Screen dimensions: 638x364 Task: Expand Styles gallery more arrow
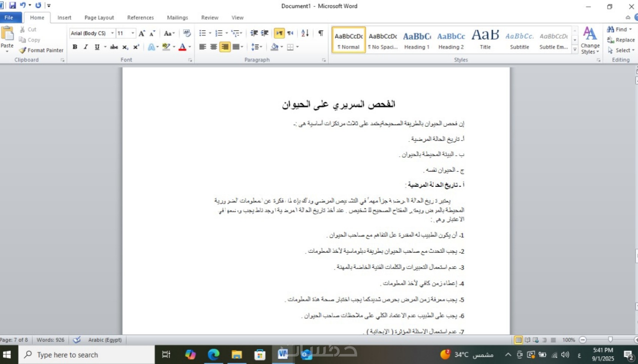pyautogui.click(x=575, y=50)
